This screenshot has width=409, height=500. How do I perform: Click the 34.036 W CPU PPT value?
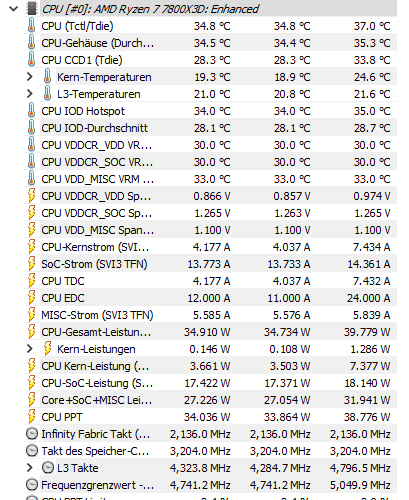pyautogui.click(x=207, y=417)
